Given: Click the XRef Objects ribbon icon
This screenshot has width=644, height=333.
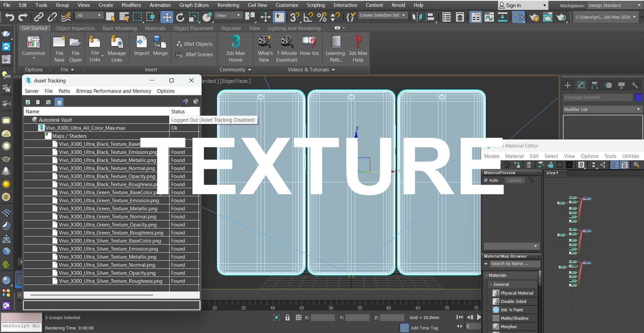Looking at the screenshot, I should coord(179,44).
